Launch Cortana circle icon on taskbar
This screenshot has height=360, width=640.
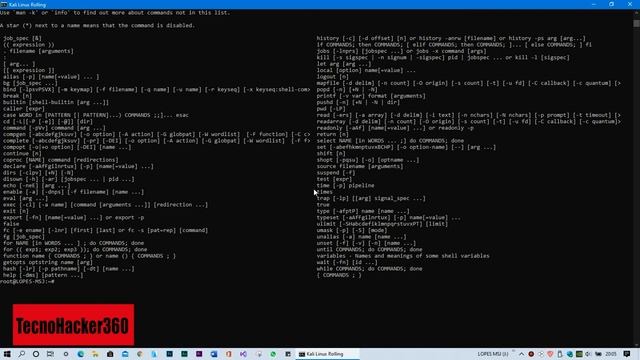click(36, 354)
